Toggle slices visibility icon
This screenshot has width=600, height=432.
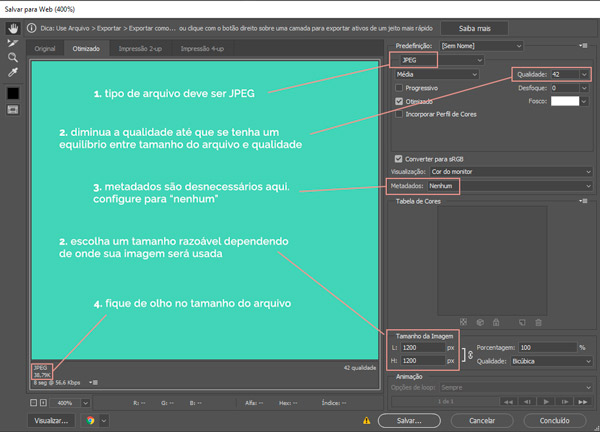pos(13,110)
